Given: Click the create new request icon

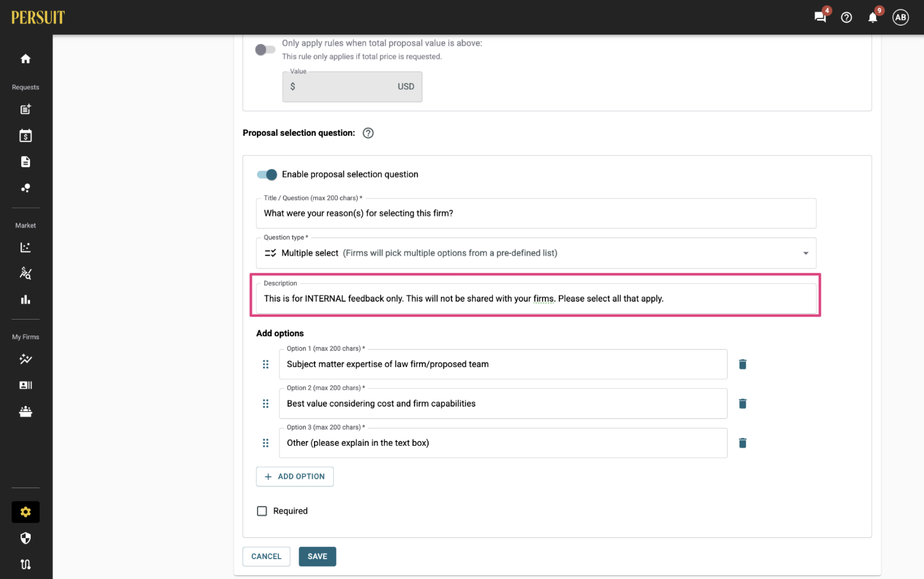Looking at the screenshot, I should [26, 110].
